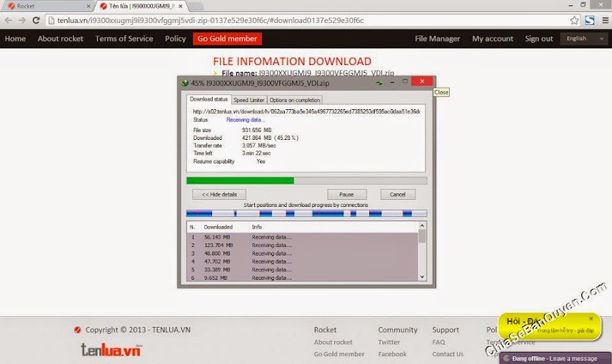Close the Rocket browser tab
The height and width of the screenshot is (364, 612).
point(89,6)
